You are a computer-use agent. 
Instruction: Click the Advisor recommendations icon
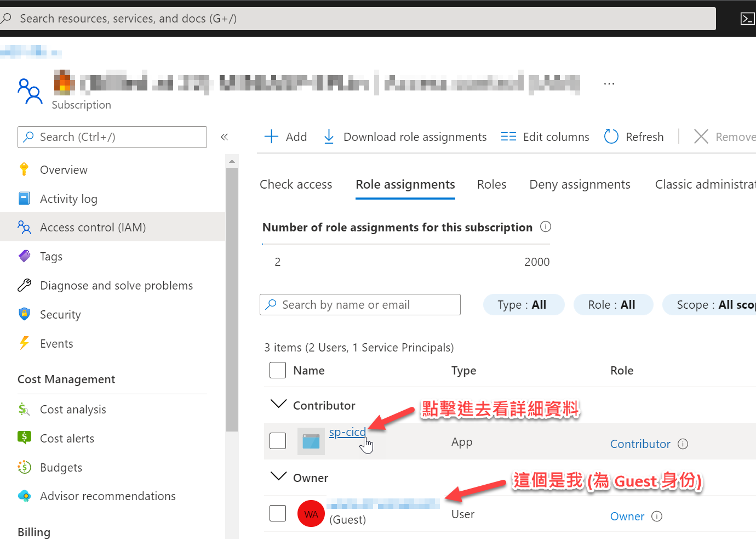(x=24, y=496)
